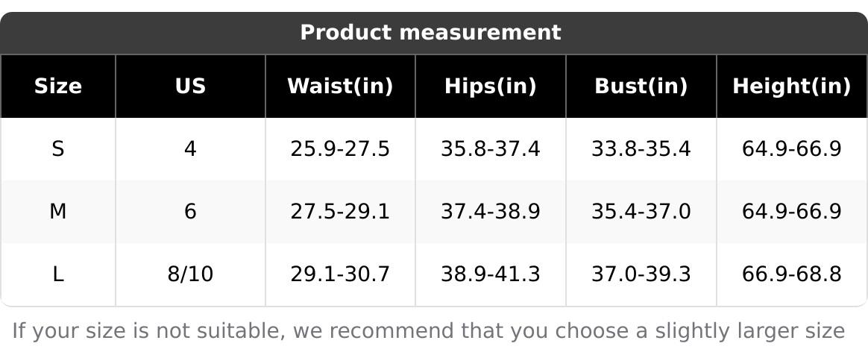Click the US column header
The image size is (868, 355).
pos(190,87)
